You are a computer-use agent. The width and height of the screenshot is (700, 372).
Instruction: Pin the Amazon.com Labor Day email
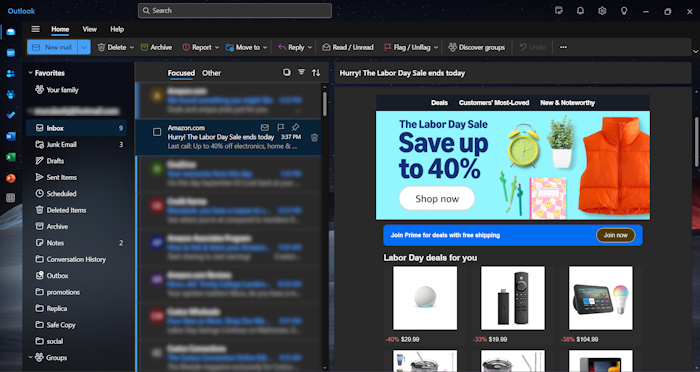[x=295, y=128]
